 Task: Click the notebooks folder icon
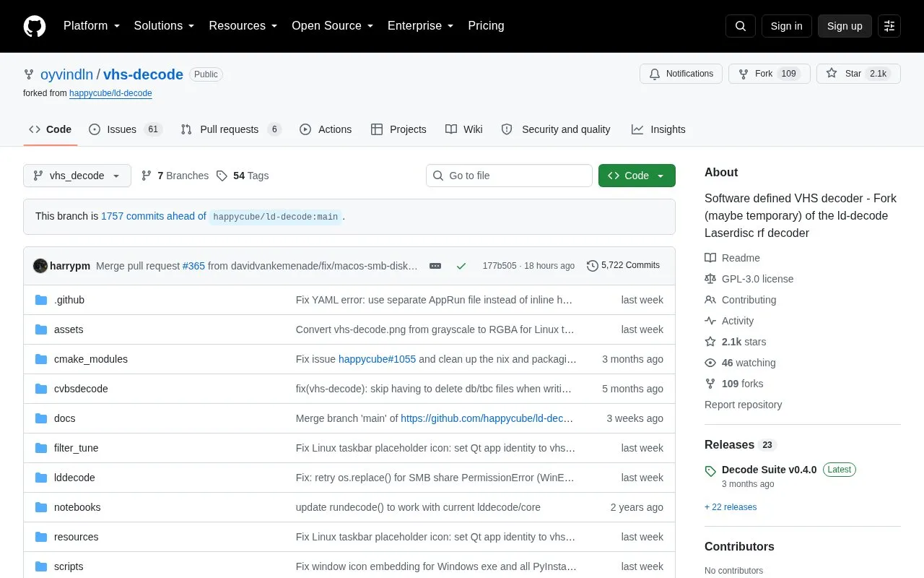pyautogui.click(x=41, y=507)
